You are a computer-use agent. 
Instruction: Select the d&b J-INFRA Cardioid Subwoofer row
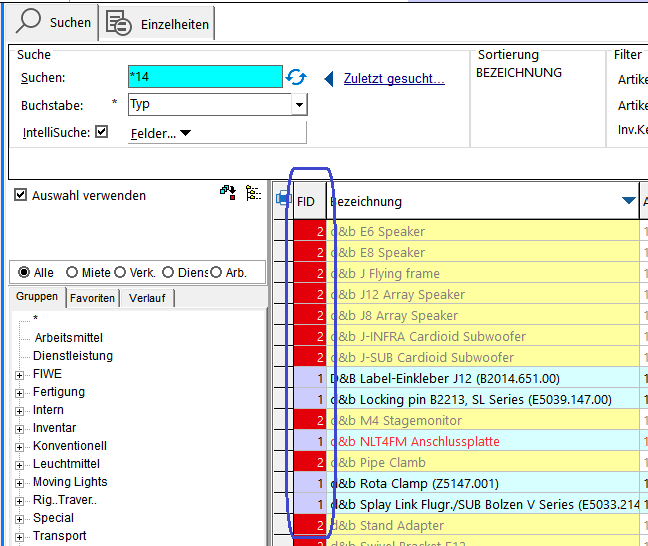pos(483,336)
